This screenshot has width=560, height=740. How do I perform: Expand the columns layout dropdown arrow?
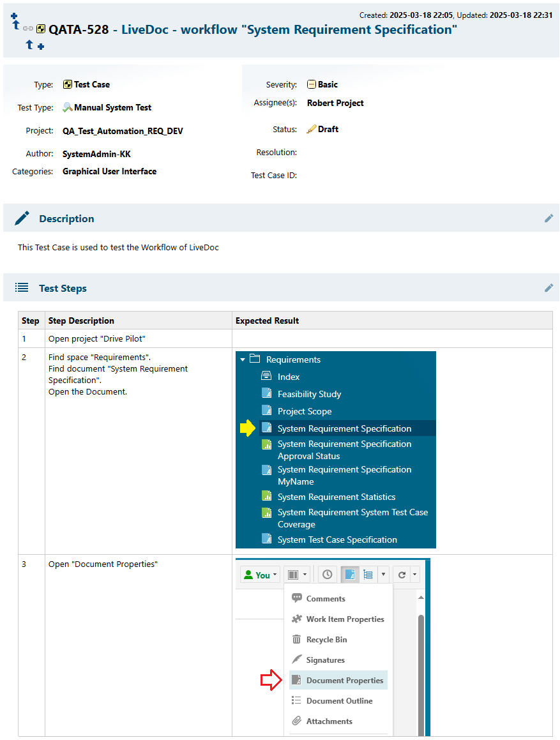tap(304, 574)
